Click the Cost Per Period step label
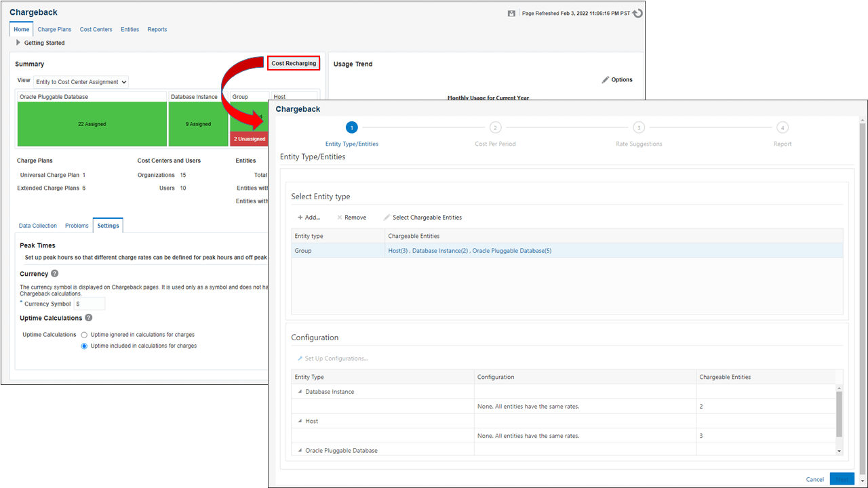 495,144
